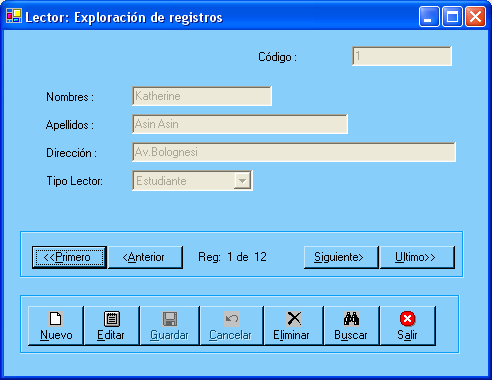
Task: Close the Lector window with red X
Action: click(475, 16)
